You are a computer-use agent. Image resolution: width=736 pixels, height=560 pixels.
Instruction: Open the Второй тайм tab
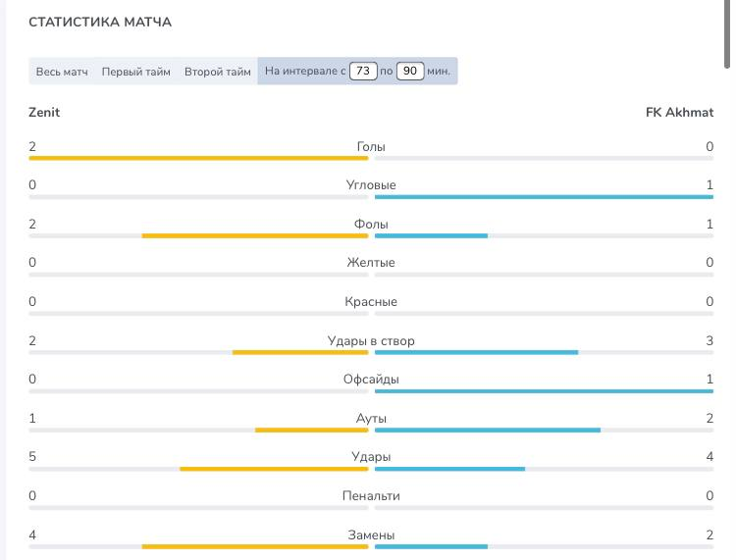[x=217, y=72]
